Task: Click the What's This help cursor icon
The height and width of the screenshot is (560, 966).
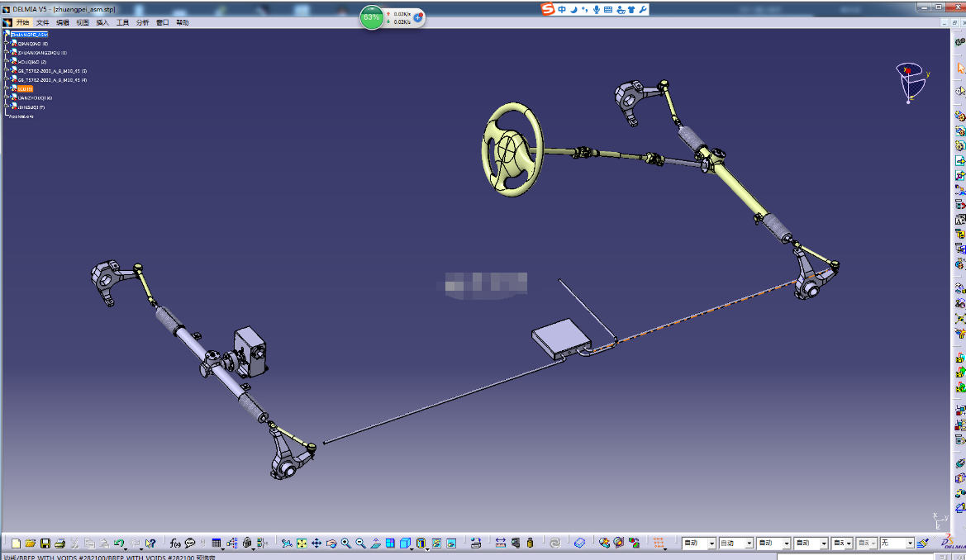Action: (x=150, y=543)
